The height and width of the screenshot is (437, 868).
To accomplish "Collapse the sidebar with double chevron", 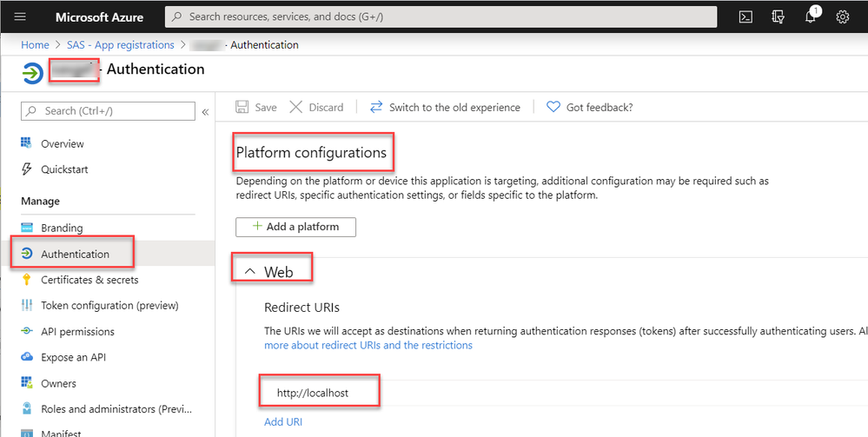I will click(205, 111).
